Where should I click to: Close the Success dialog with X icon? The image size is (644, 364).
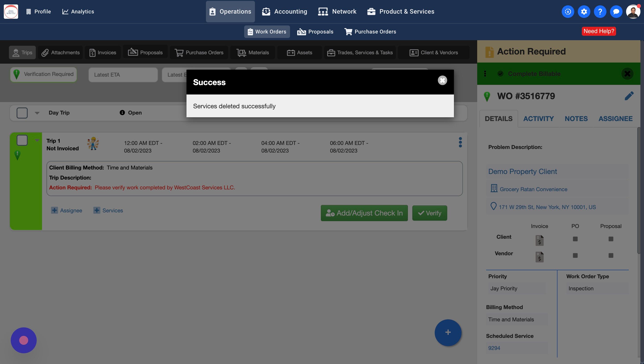tap(442, 80)
